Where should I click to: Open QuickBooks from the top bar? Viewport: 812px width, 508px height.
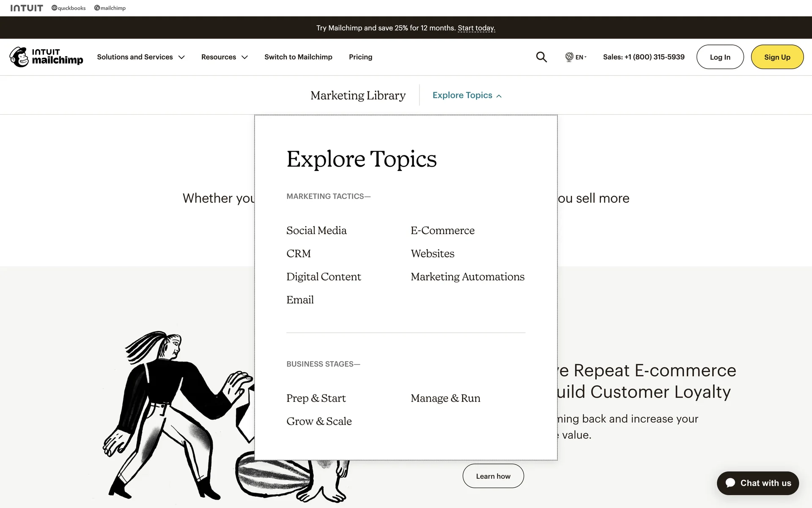[69, 8]
